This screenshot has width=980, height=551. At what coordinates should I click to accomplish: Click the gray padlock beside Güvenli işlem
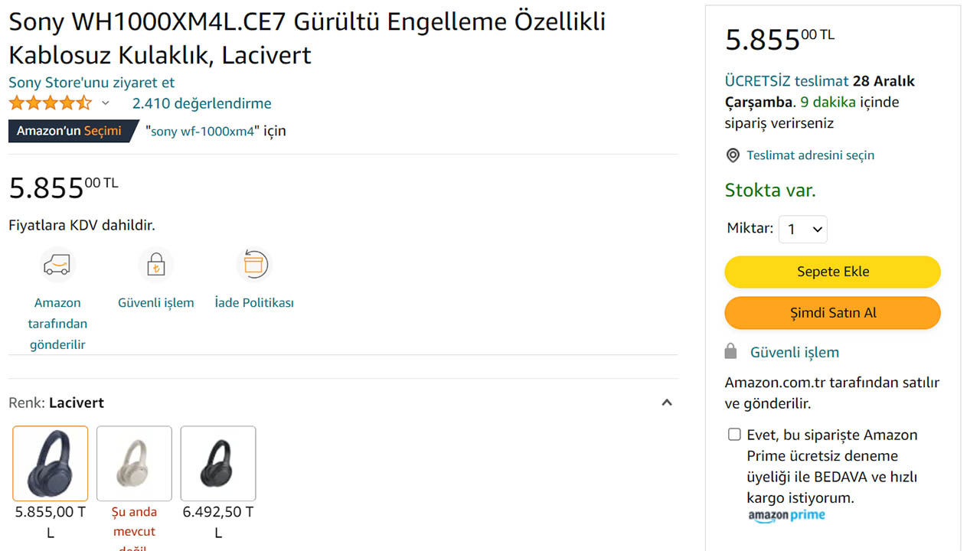(x=731, y=352)
